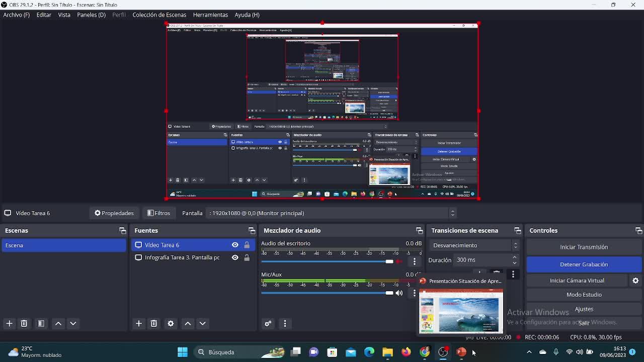Move source up in Fuentes panel
The width and height of the screenshot is (644, 362).
point(188,324)
